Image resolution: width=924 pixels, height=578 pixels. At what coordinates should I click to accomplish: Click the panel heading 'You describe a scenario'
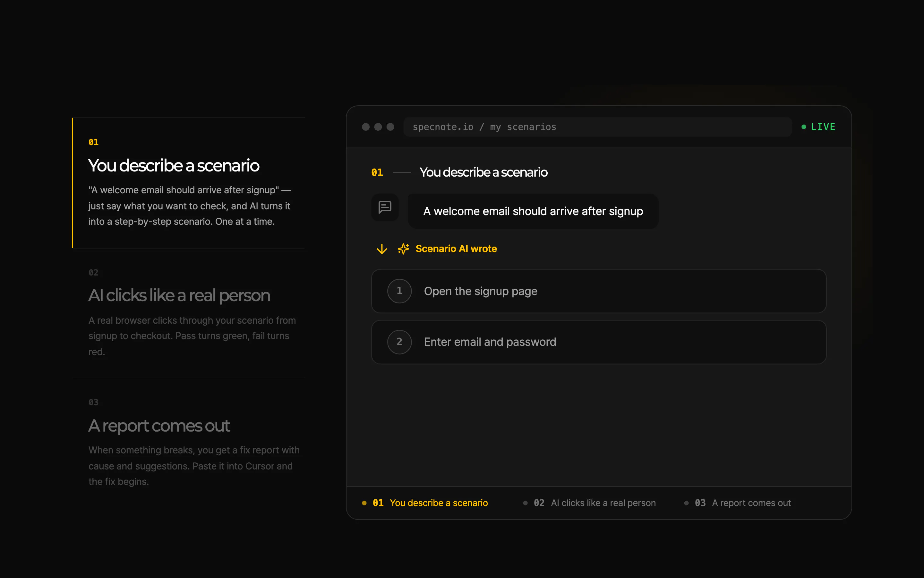click(483, 172)
